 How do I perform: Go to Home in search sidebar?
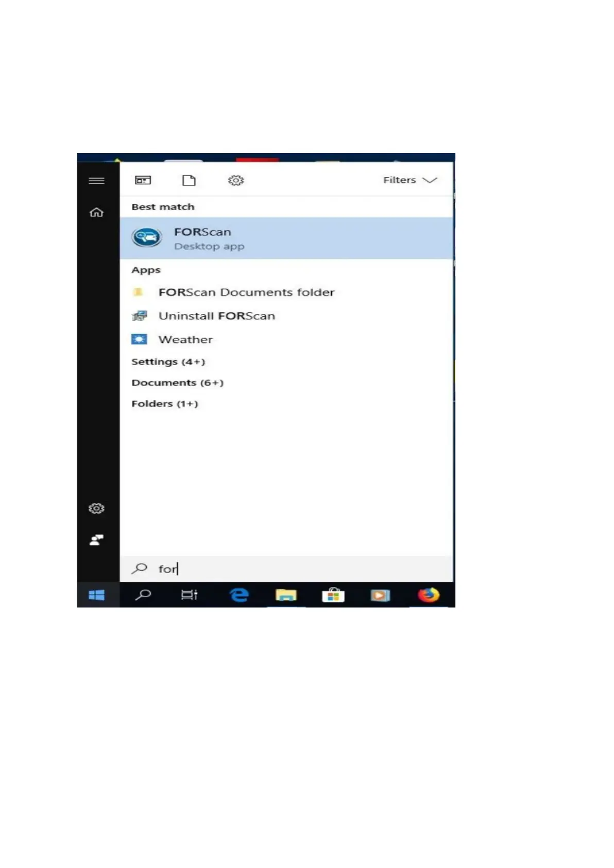tap(96, 212)
